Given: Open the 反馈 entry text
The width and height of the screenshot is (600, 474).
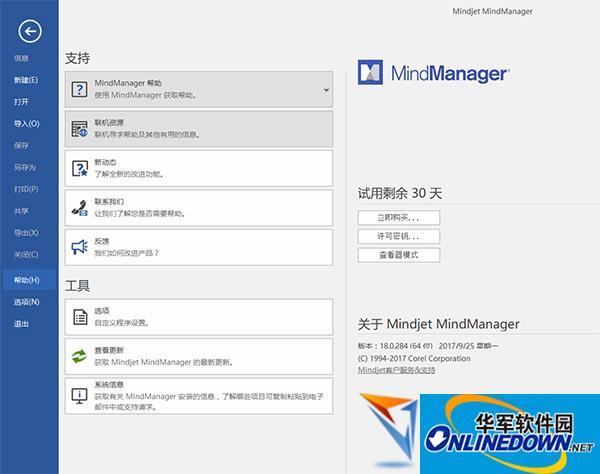Looking at the screenshot, I should pyautogui.click(x=102, y=241).
